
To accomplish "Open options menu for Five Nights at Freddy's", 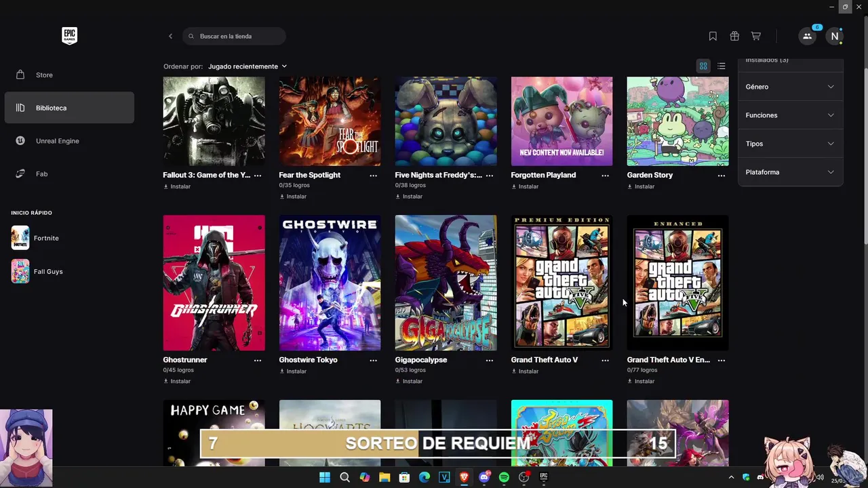I will click(490, 176).
